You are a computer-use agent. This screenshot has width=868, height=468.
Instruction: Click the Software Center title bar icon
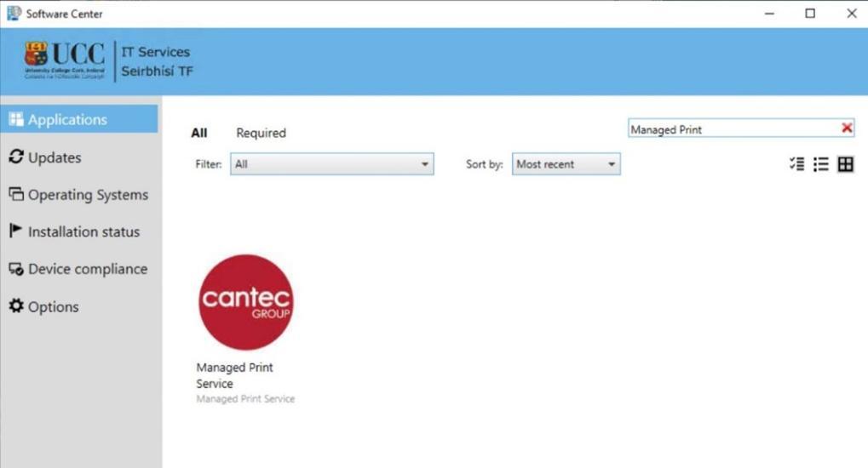click(x=14, y=14)
